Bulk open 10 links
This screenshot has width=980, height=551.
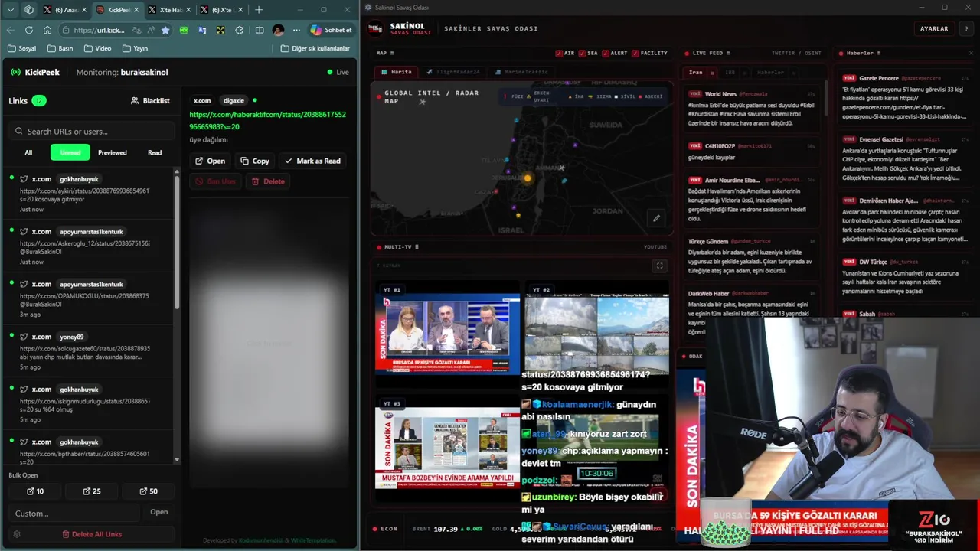click(35, 491)
